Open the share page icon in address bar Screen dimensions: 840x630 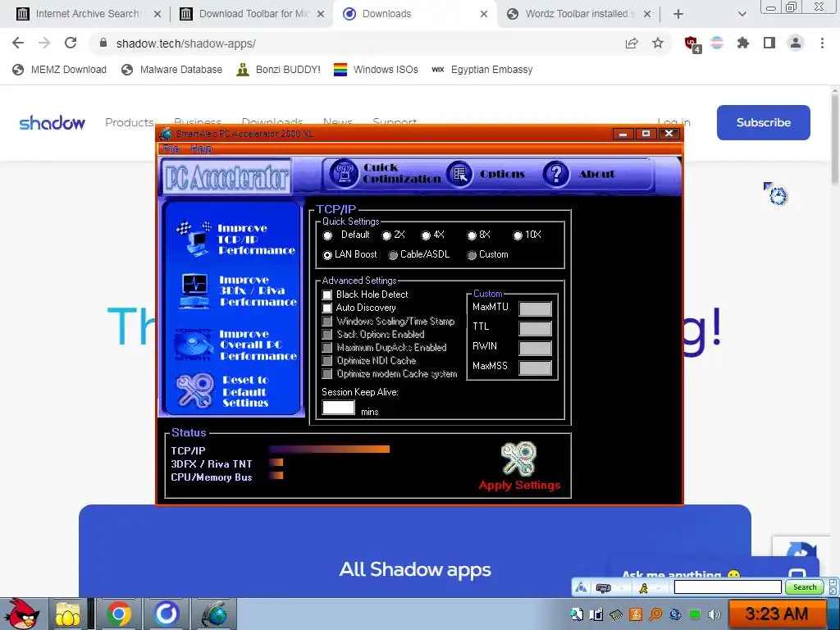point(632,43)
